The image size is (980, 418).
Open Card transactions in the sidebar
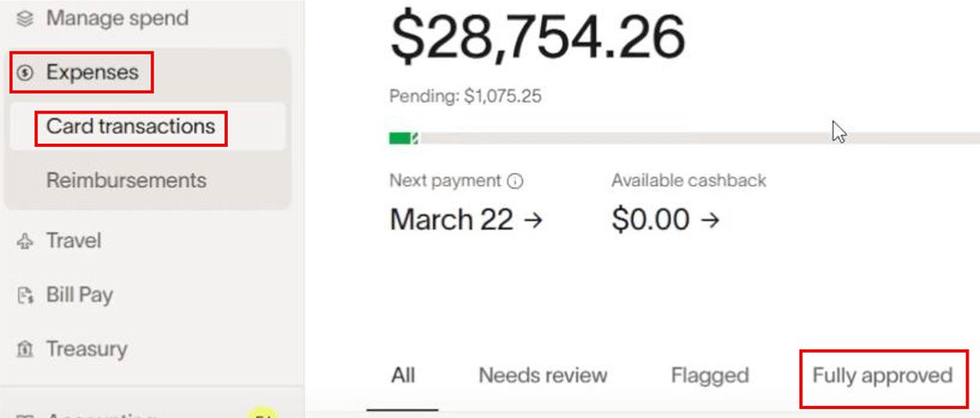click(131, 127)
